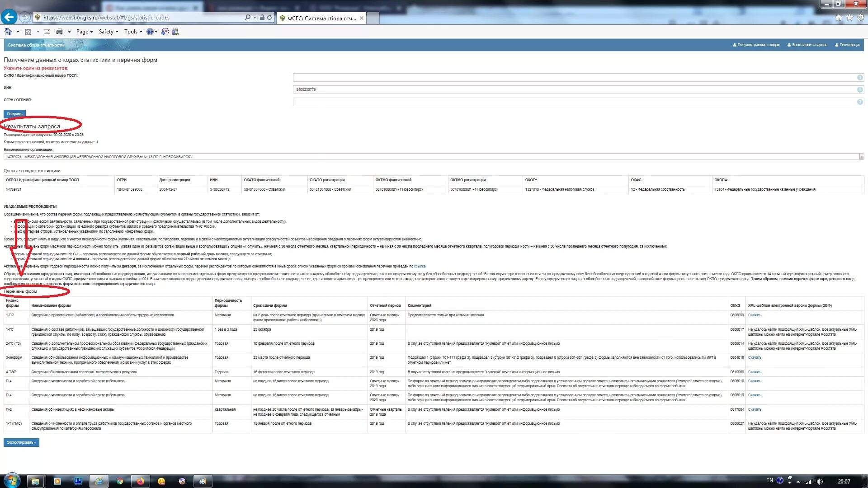Open browser Tools gear icon

pyautogui.click(x=860, y=18)
